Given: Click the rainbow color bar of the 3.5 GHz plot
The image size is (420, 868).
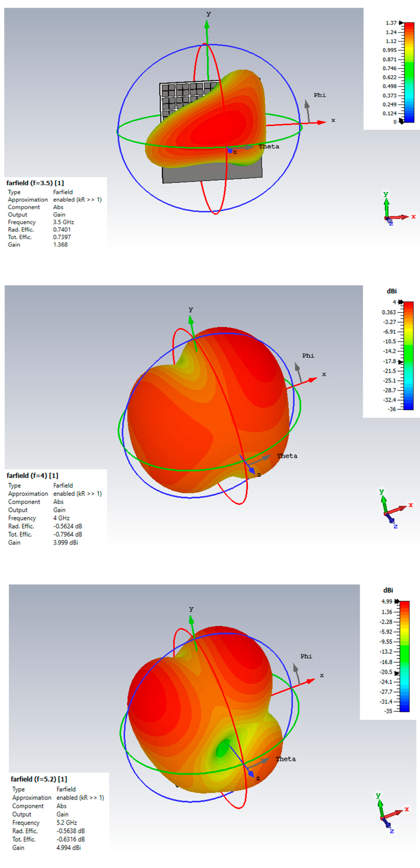Looking at the screenshot, I should click(409, 73).
